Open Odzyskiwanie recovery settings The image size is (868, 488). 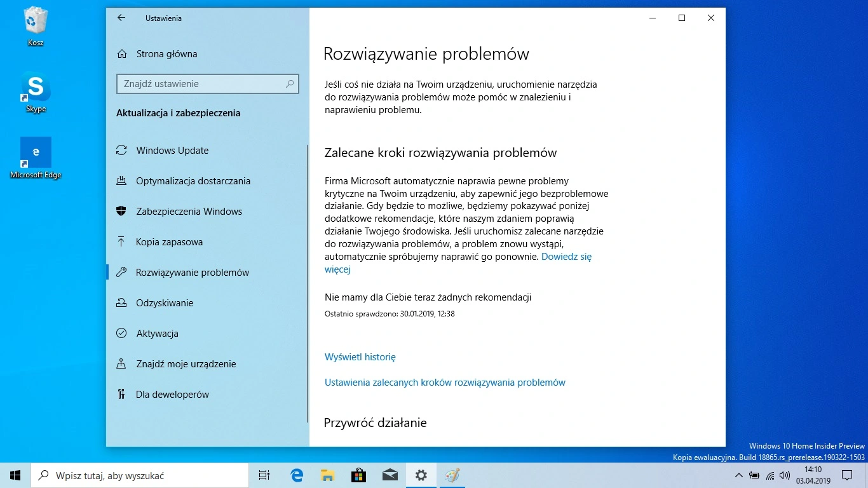point(165,303)
